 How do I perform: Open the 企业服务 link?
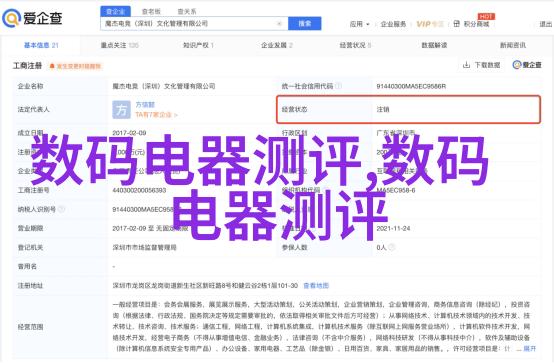tap(393, 24)
